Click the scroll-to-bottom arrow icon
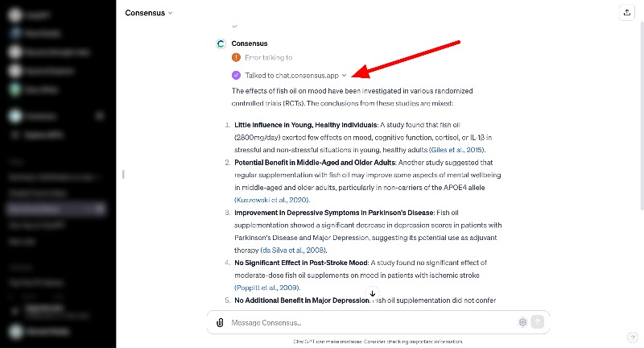Screen dimensions: 644x348 click(x=372, y=293)
